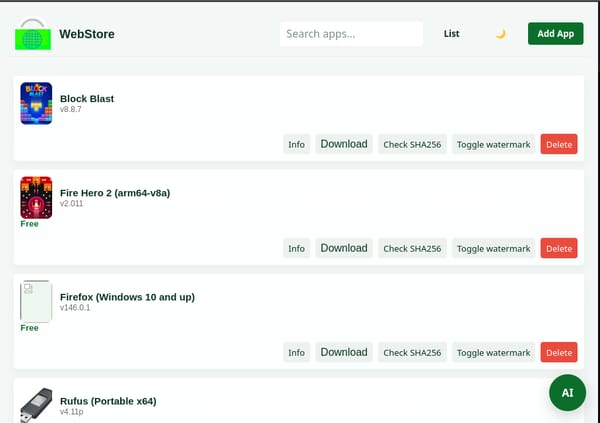Click version v146.0.1 under Firefox
600x423 pixels.
[75, 307]
